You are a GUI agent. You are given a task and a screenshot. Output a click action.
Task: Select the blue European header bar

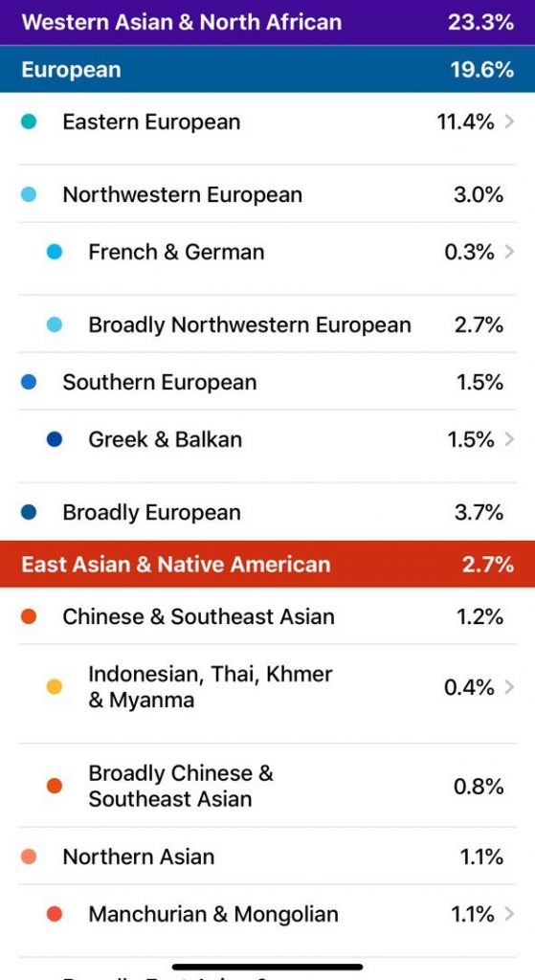pos(268,69)
